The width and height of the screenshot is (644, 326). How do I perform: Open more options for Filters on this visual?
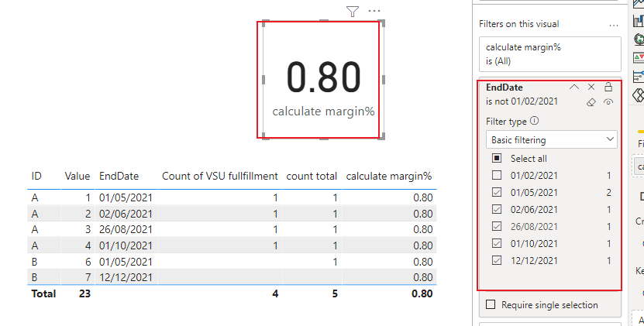tap(614, 26)
